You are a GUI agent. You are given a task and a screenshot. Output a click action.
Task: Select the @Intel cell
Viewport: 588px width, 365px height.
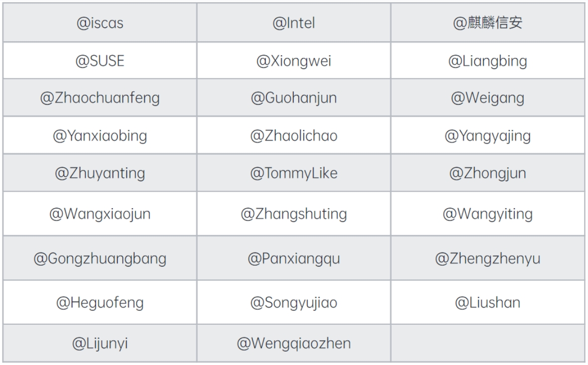coord(294,23)
